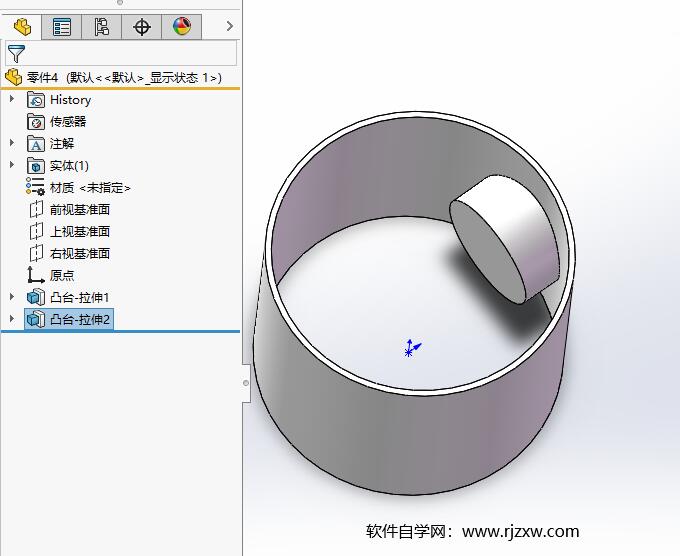The image size is (680, 556).
Task: Expand the 凸台-拉伸1 feature
Action: (x=12, y=297)
